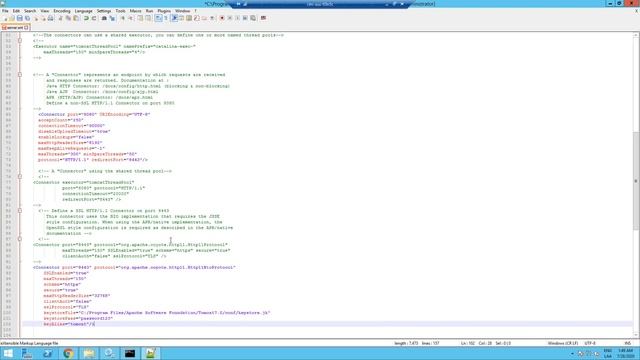
Task: Collapse the Executor comment fold marker
Action: [20, 40]
